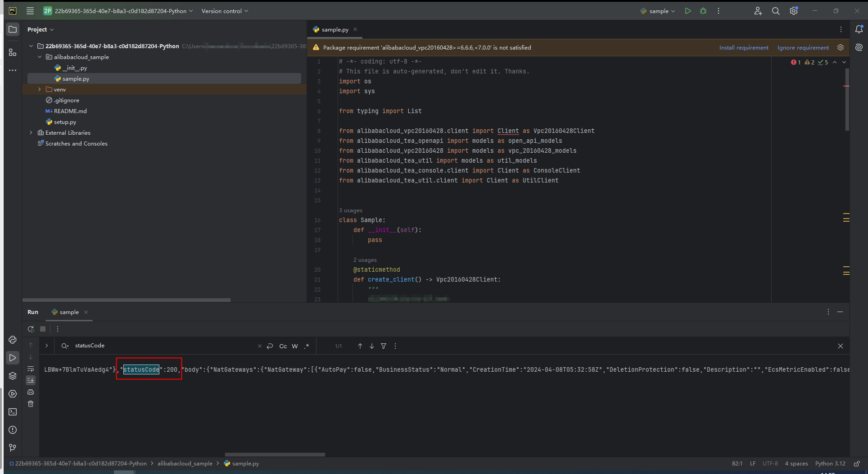868x474 pixels.
Task: Open Run panel options menu
Action: (x=828, y=312)
